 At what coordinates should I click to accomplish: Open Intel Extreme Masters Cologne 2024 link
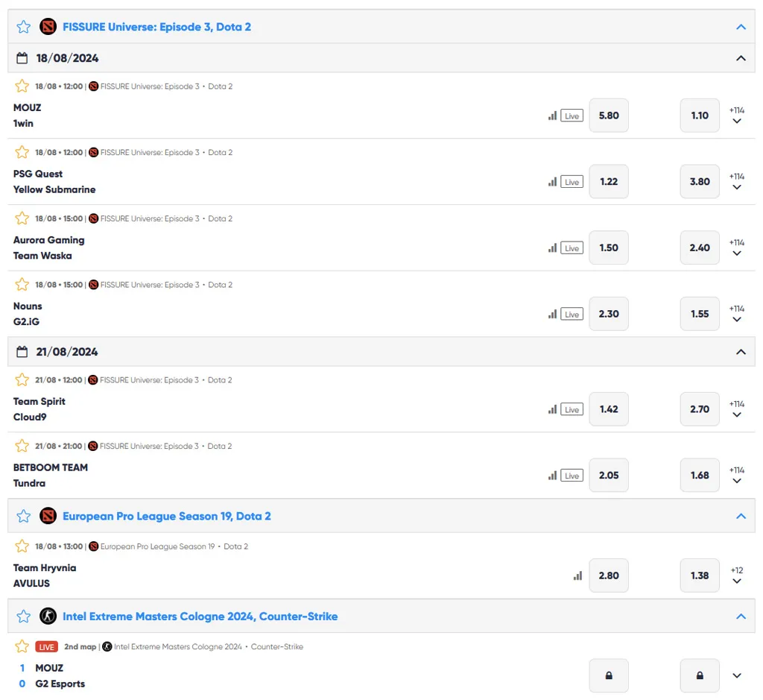200,617
